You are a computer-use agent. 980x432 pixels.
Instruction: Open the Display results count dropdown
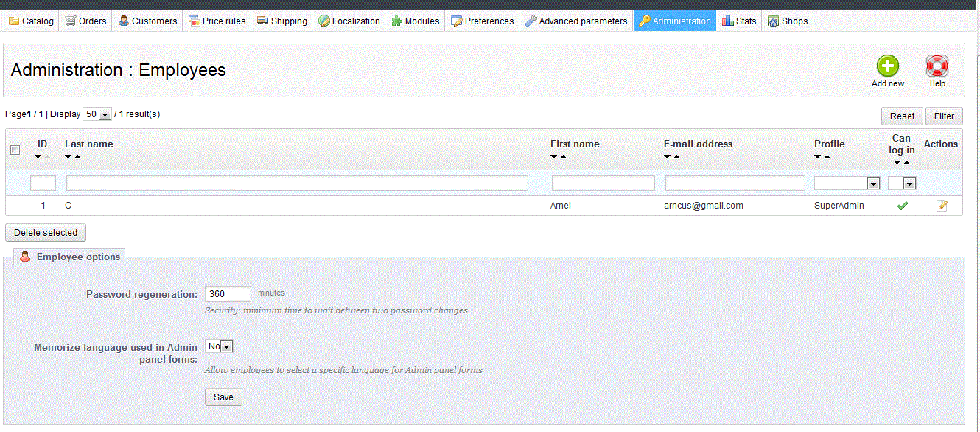click(97, 114)
